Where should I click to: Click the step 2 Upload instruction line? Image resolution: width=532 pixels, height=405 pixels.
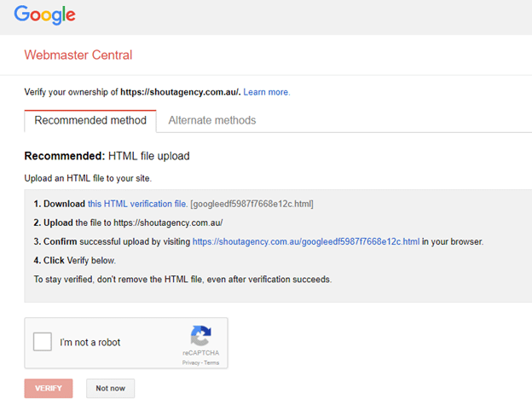point(128,223)
